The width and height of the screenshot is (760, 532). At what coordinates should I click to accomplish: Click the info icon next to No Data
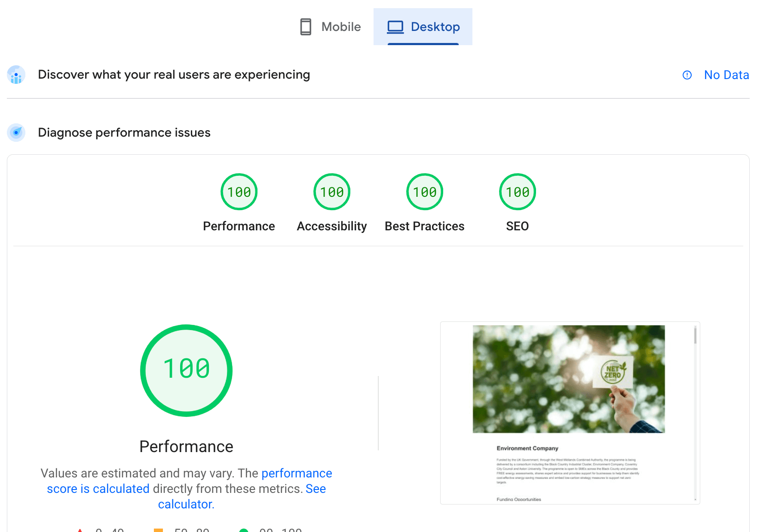coord(687,75)
